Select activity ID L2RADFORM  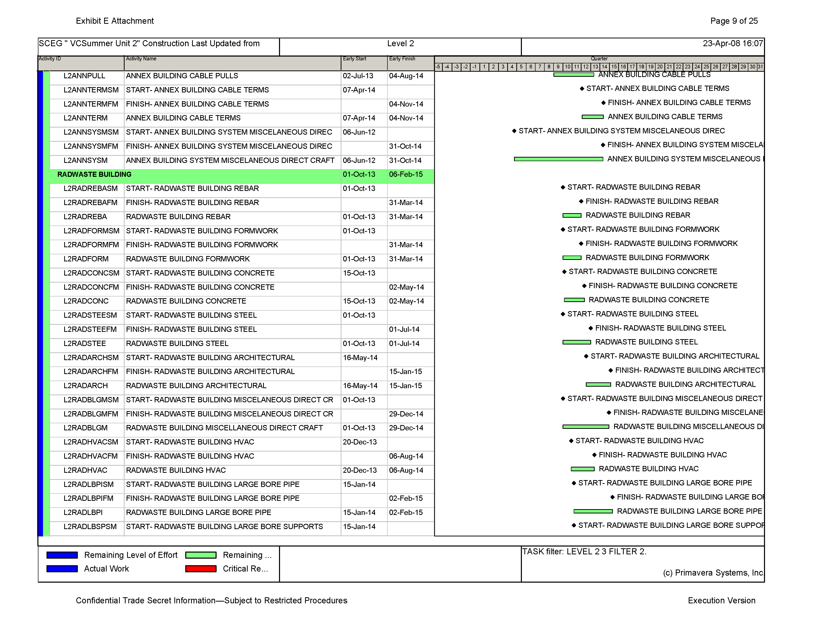coord(86,259)
